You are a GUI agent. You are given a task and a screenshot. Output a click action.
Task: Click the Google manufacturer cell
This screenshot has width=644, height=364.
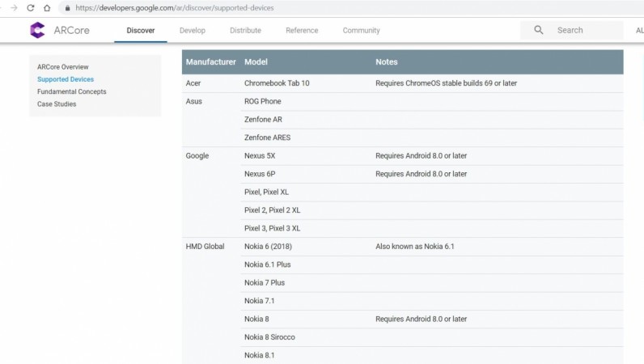197,156
